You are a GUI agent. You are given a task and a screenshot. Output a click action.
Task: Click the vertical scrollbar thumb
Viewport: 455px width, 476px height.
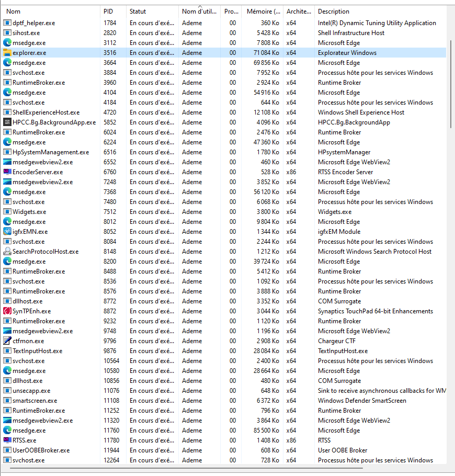coord(450,84)
